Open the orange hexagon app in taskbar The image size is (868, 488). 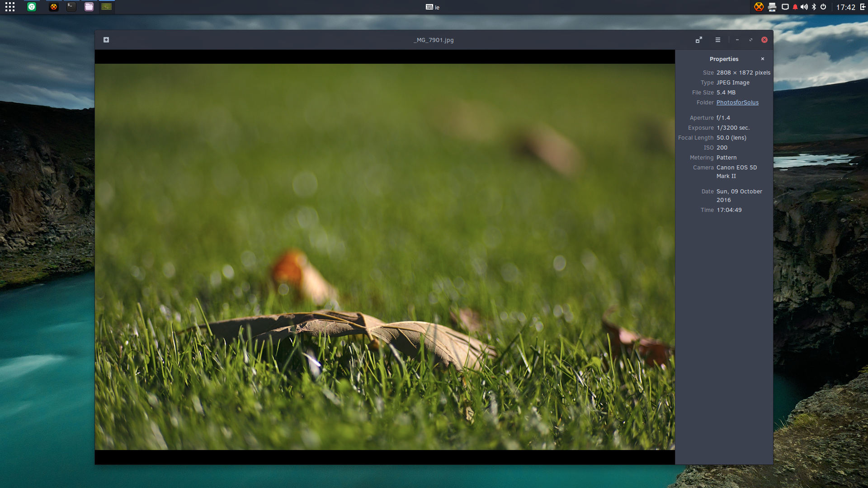pos(54,7)
